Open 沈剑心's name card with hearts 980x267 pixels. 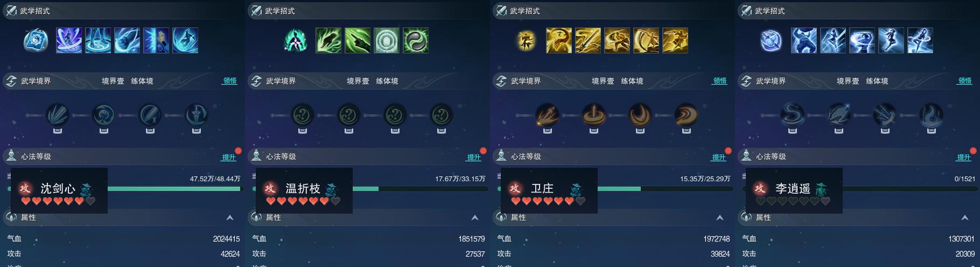click(59, 190)
